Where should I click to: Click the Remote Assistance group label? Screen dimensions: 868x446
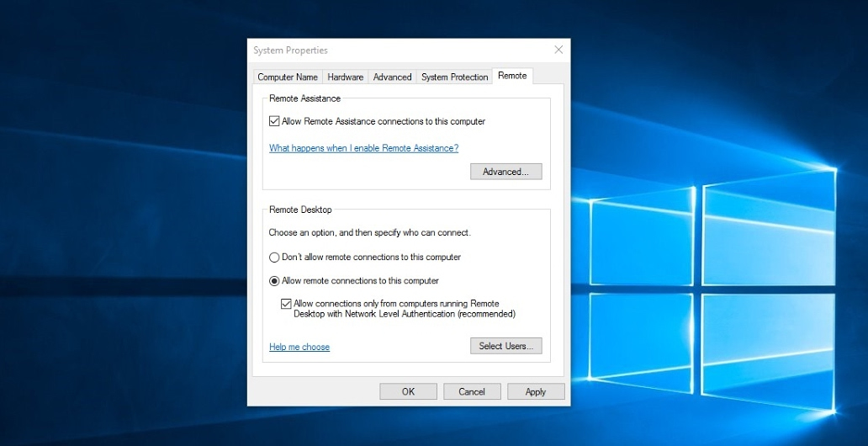click(305, 98)
